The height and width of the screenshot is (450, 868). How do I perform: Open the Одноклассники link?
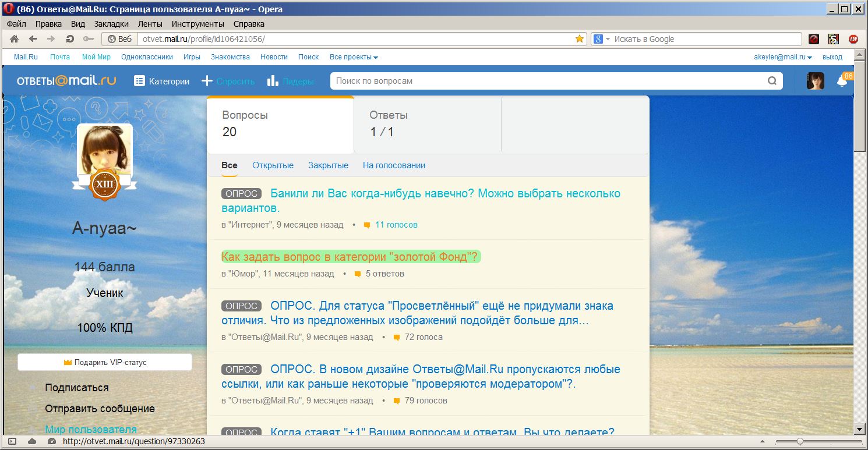point(147,57)
